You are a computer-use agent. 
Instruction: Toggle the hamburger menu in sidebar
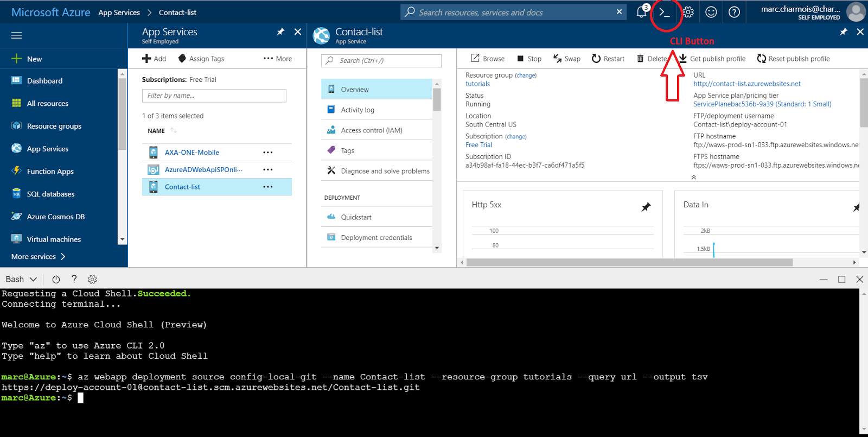pos(16,35)
